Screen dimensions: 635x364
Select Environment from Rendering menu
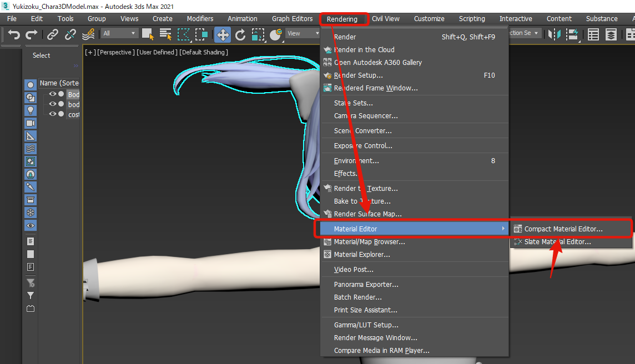(415, 161)
